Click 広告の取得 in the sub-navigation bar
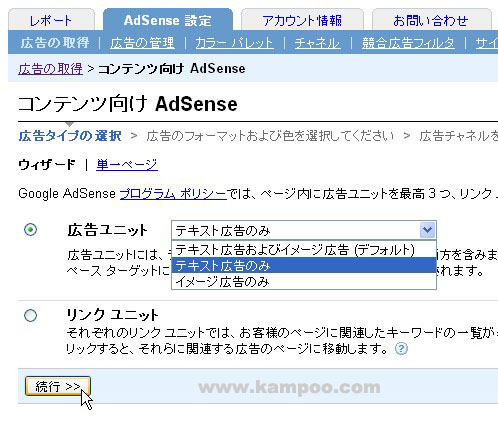Image resolution: width=498 pixels, height=421 pixels. click(x=55, y=43)
